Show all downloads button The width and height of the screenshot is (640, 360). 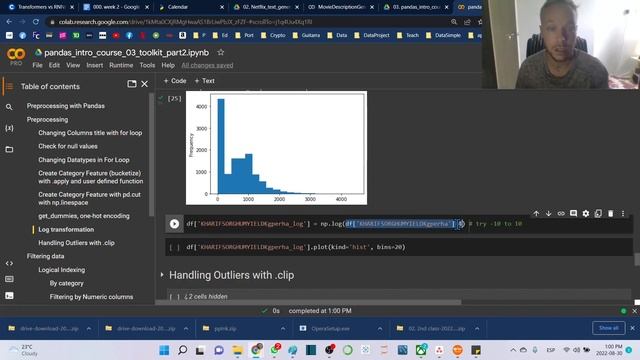(608, 328)
